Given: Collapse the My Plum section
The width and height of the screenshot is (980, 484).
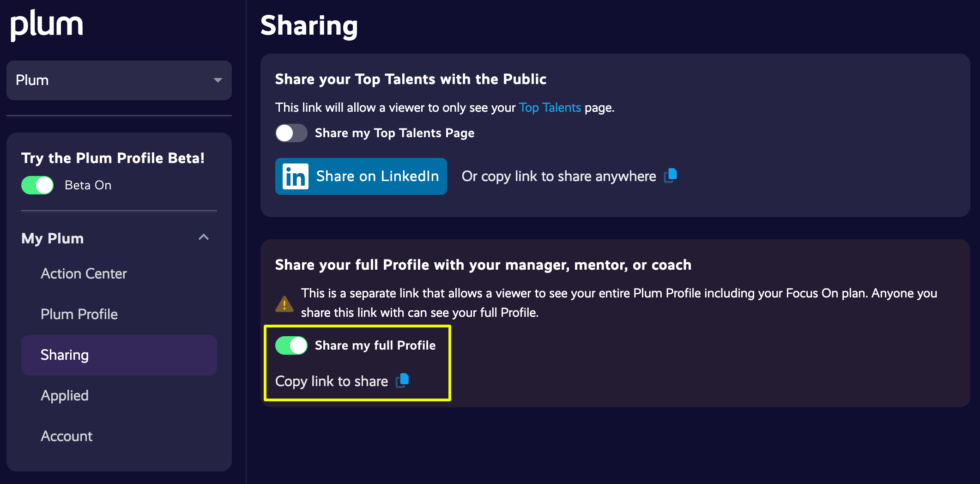Looking at the screenshot, I should tap(203, 237).
